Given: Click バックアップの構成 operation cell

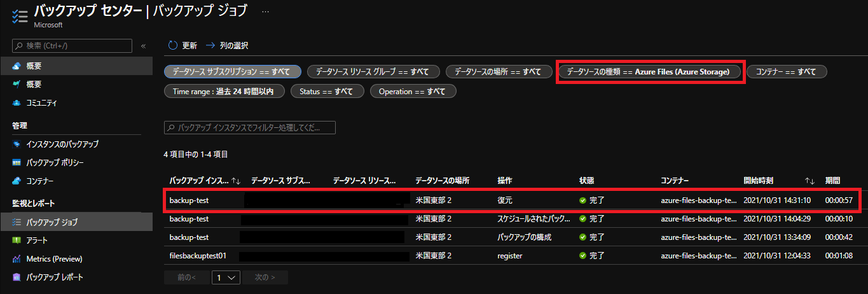Looking at the screenshot, I should coord(525,237).
